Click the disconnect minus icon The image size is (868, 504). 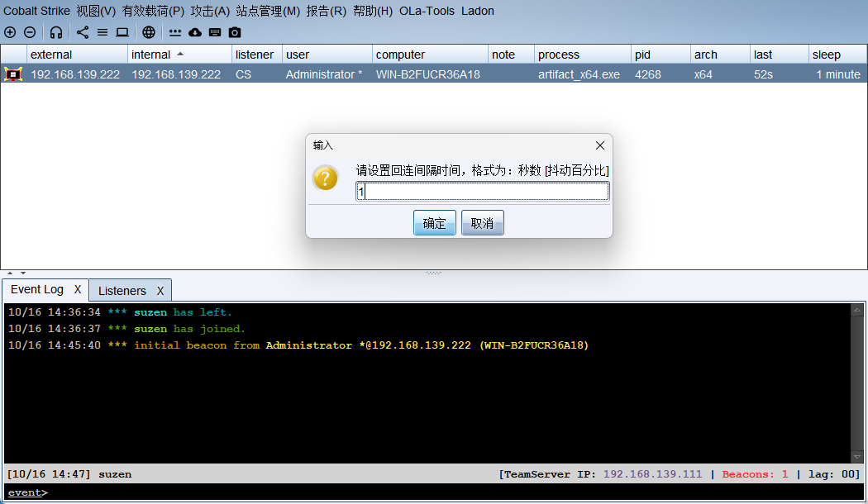click(x=30, y=33)
